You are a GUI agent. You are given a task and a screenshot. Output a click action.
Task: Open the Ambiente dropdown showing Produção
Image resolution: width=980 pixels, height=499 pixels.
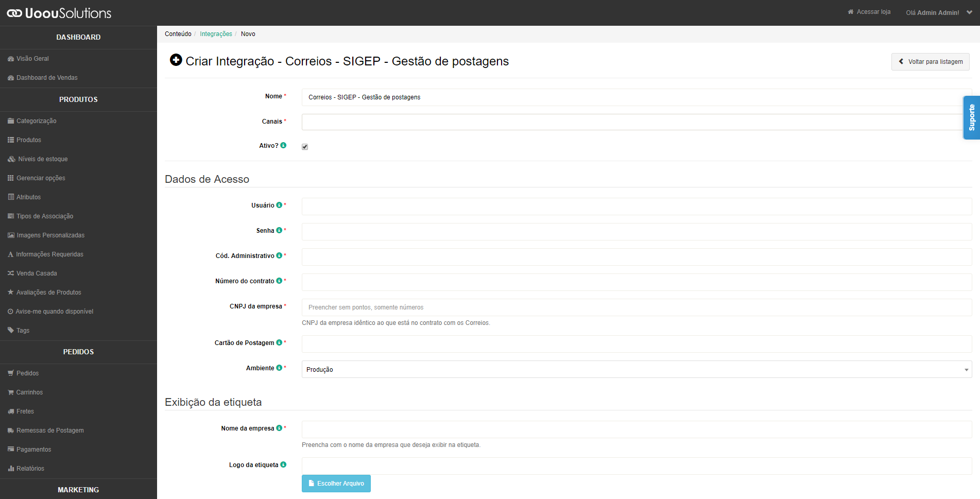[637, 369]
